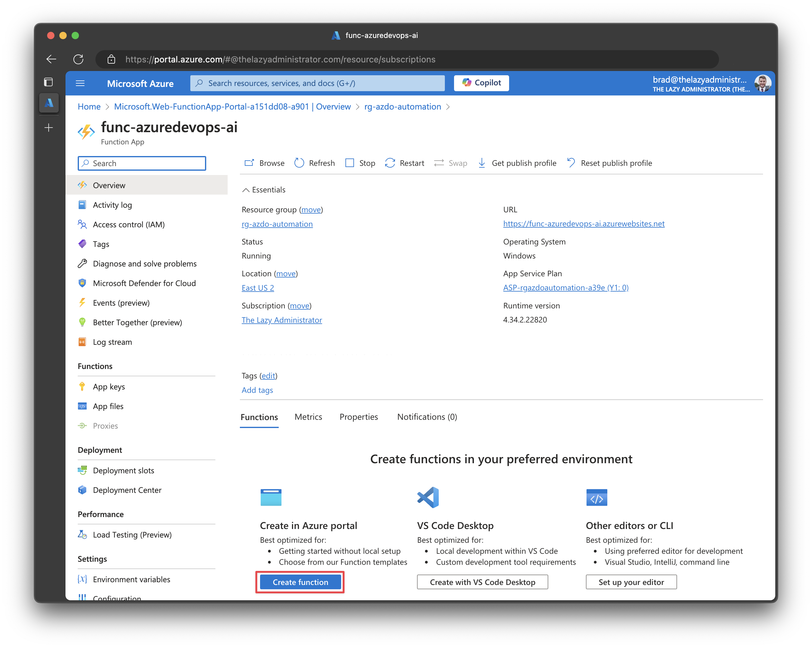Click the Other editors code icon
The height and width of the screenshot is (648, 812).
(x=597, y=498)
